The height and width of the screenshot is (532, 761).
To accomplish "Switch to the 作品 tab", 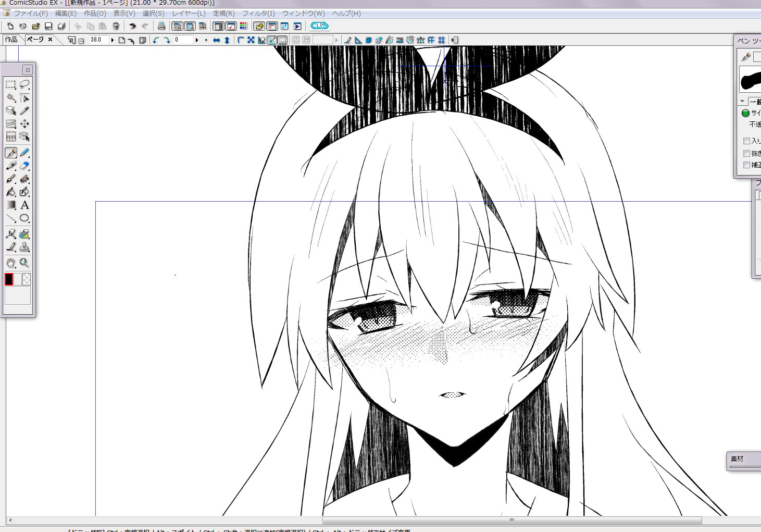I will tap(11, 40).
